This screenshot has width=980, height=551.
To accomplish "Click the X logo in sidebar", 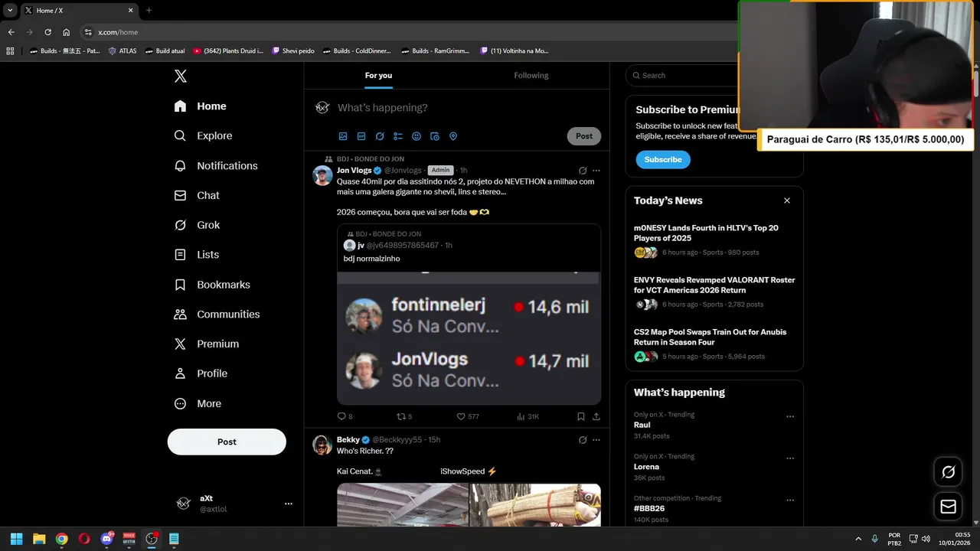I will point(180,76).
